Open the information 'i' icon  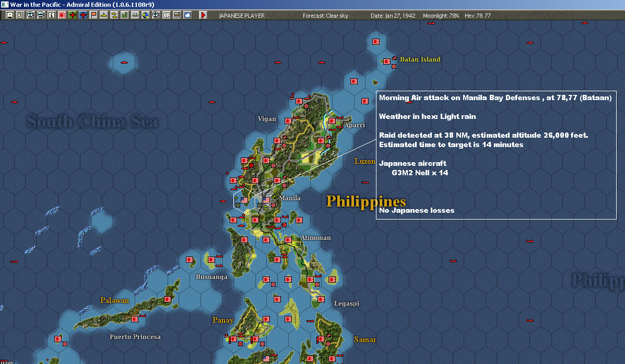(x=51, y=15)
